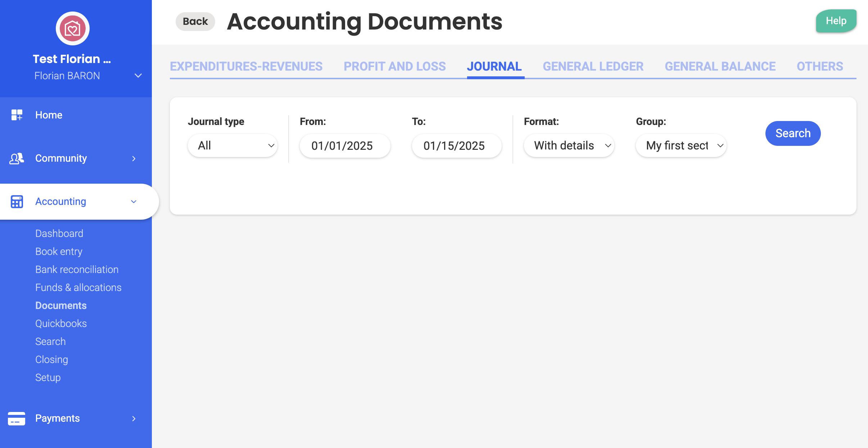Open the Expenditures-Revenues tab
This screenshot has width=868, height=448.
coord(246,66)
